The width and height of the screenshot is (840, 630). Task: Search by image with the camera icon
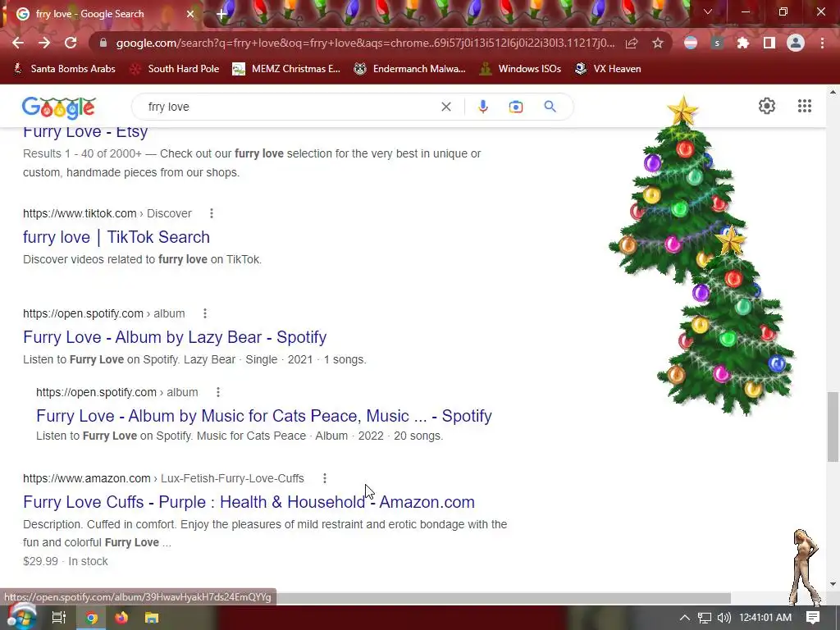click(x=515, y=107)
